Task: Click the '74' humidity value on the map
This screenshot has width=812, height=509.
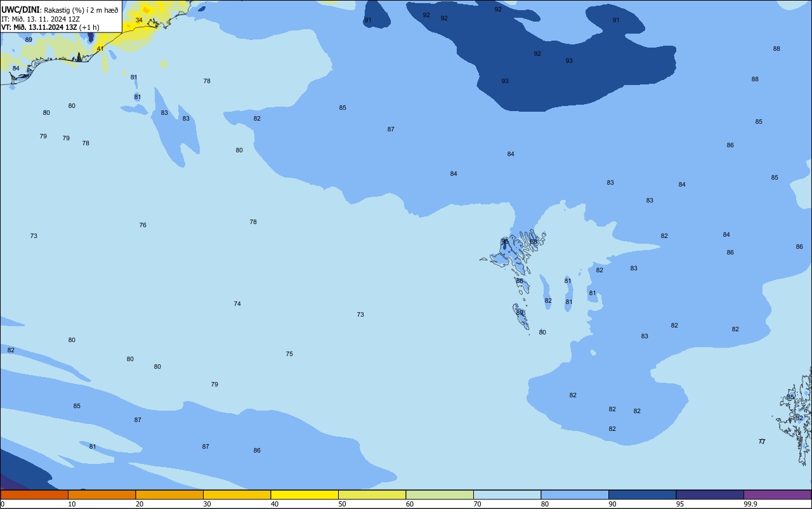Action: [237, 304]
